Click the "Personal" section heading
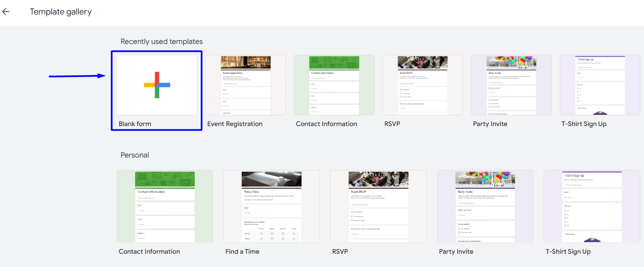Screen dimensions: 644x267 coord(134,155)
